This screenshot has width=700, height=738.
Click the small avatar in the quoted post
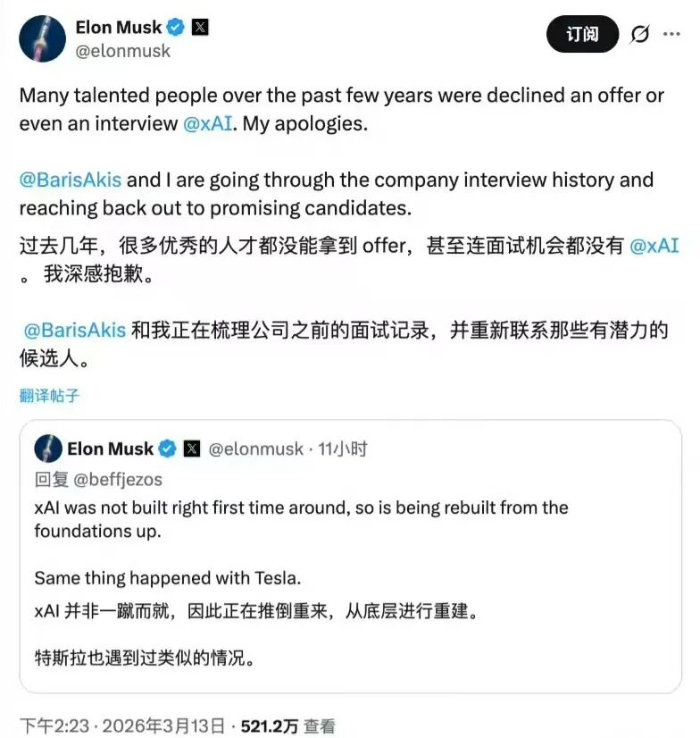point(48,449)
